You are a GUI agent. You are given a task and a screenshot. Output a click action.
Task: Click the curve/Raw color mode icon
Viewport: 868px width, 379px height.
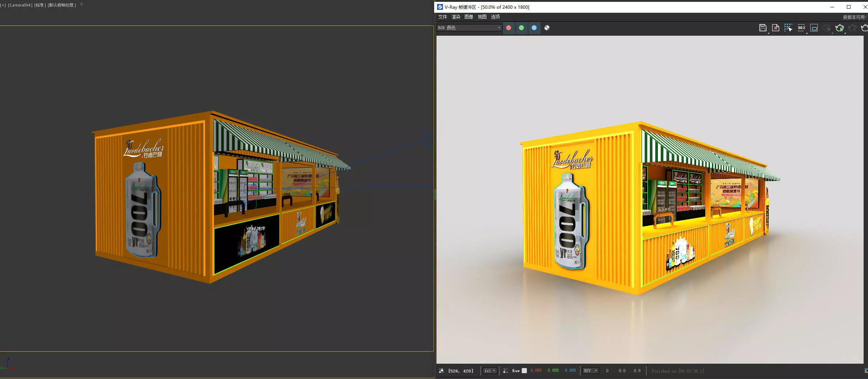[x=506, y=371]
